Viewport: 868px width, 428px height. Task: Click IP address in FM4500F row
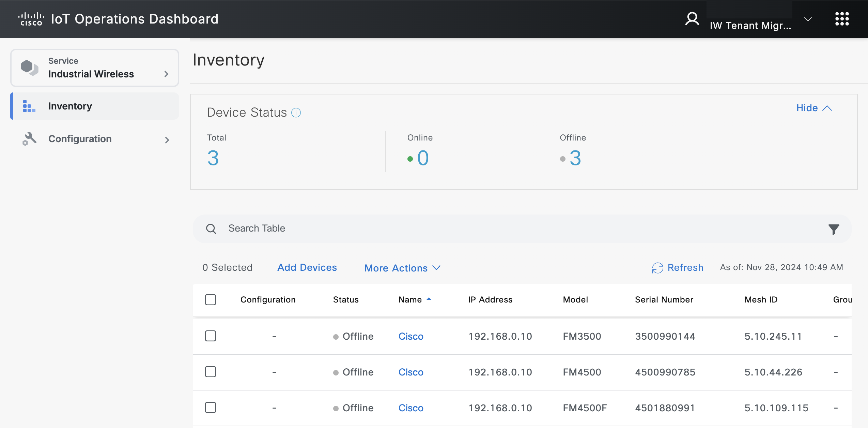click(x=500, y=408)
